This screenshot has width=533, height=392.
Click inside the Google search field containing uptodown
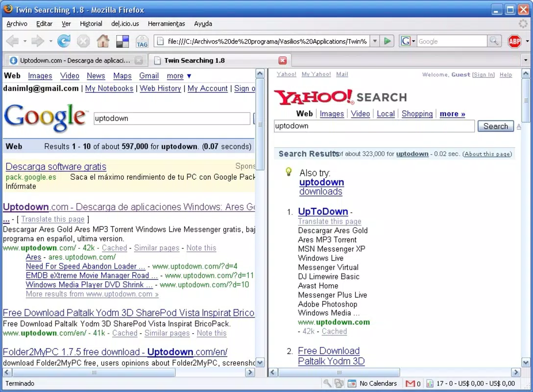click(171, 118)
